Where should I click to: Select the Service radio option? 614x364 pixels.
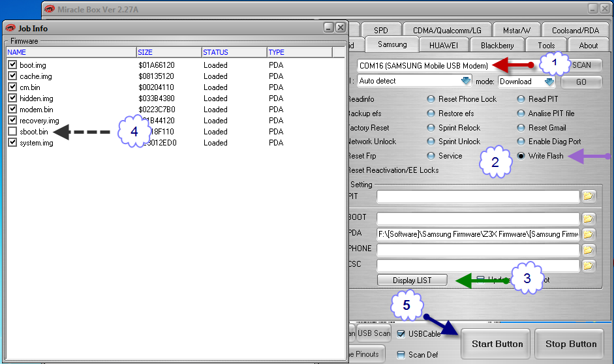431,156
